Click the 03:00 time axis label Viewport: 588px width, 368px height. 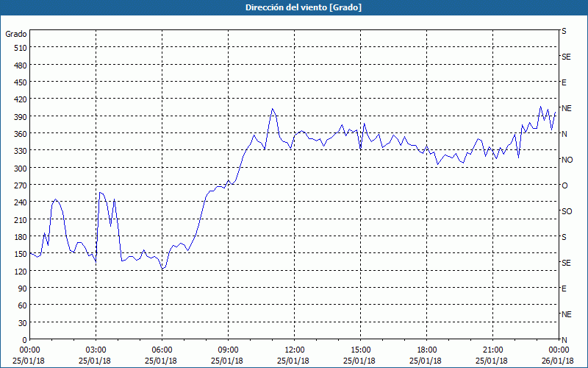click(96, 350)
